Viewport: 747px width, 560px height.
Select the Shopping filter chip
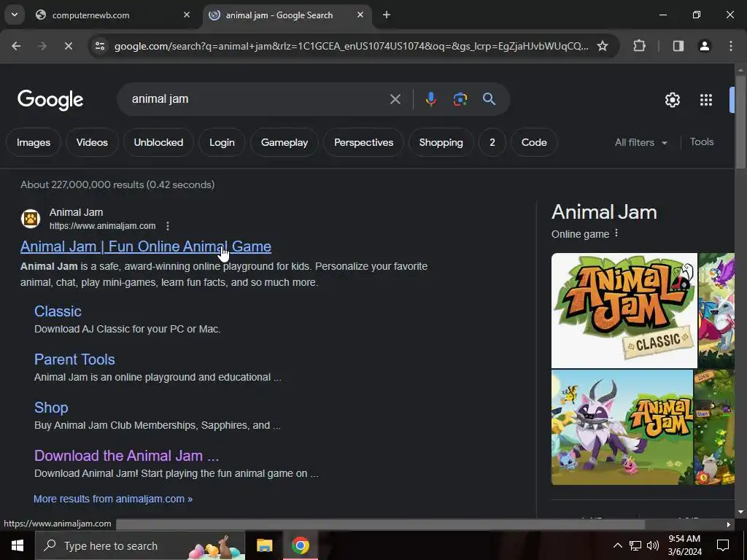[441, 142]
